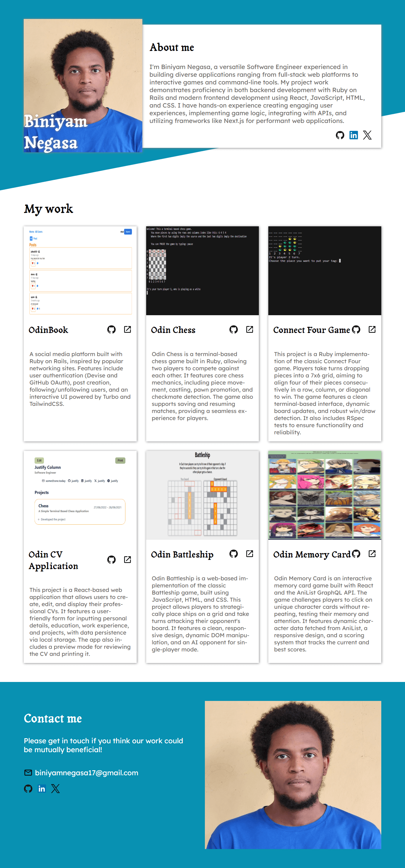
Task: Click the "Odin Battleship" project title
Action: pyautogui.click(x=182, y=554)
